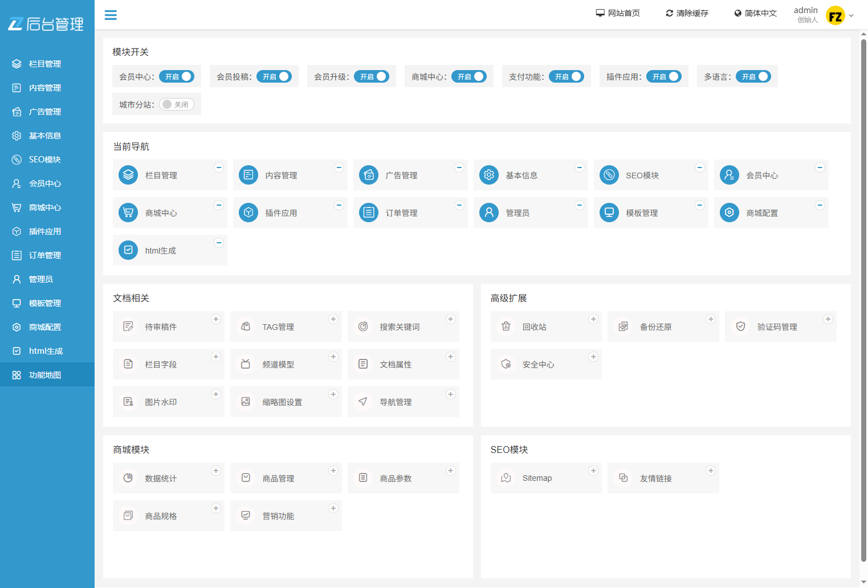Enable the 城市分站 module switch
The width and height of the screenshot is (868, 588).
tap(177, 104)
